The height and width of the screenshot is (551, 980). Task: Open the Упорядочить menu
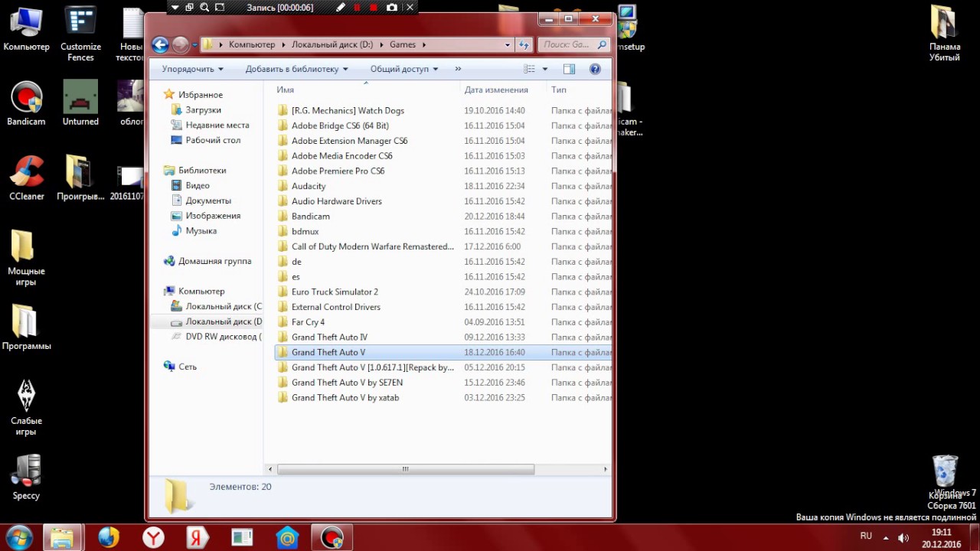coord(193,69)
